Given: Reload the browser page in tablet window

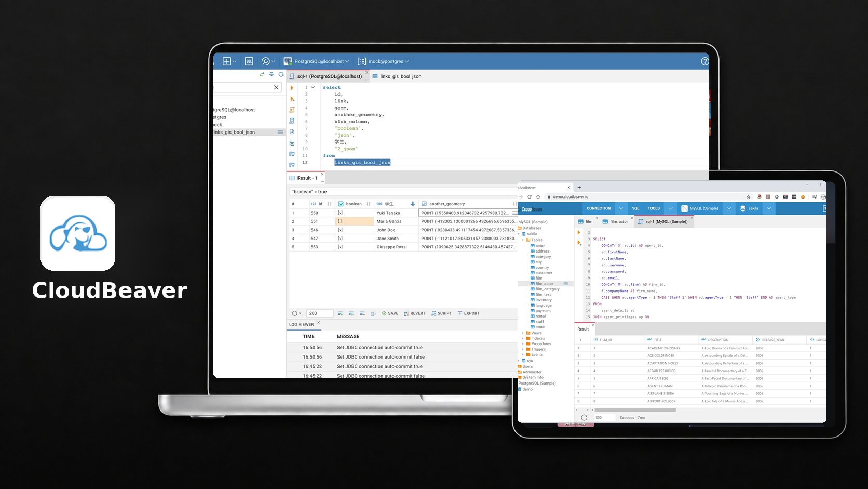Looking at the screenshot, I should [530, 197].
